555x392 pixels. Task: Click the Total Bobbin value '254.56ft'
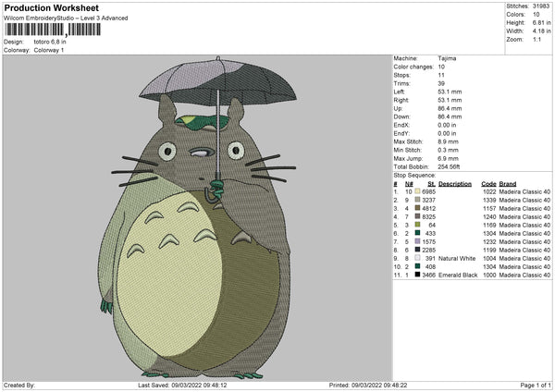(449, 166)
